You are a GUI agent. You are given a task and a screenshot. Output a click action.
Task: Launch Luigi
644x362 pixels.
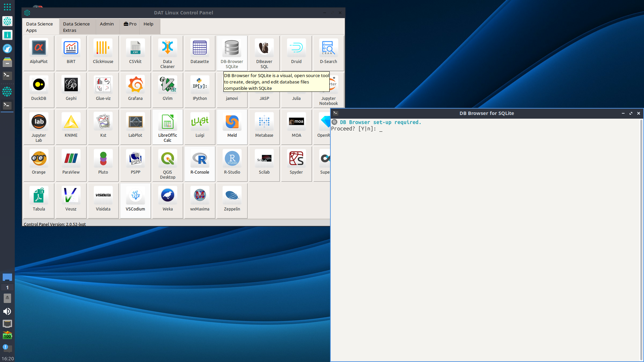(200, 127)
